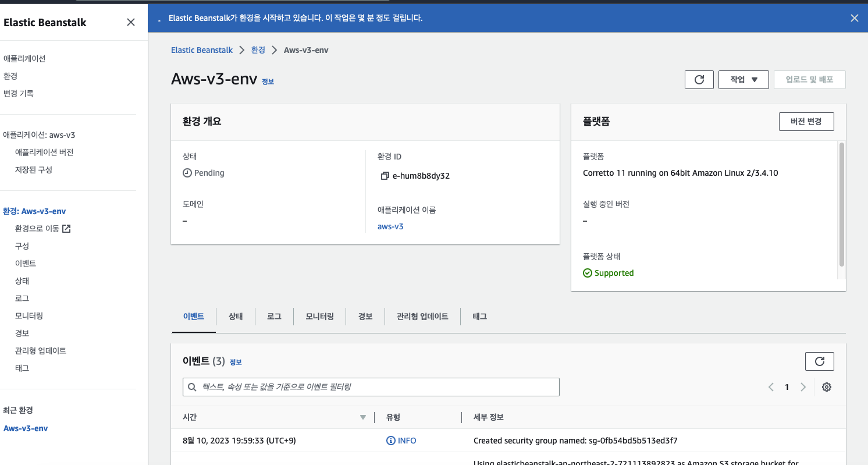This screenshot has height=465, width=868.
Task: Open the 정보 link next to 이벤트 (3)
Action: [x=236, y=362]
